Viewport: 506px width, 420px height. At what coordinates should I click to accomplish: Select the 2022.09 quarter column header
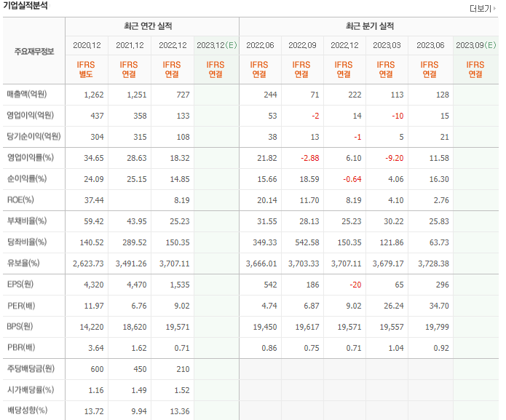pos(302,45)
